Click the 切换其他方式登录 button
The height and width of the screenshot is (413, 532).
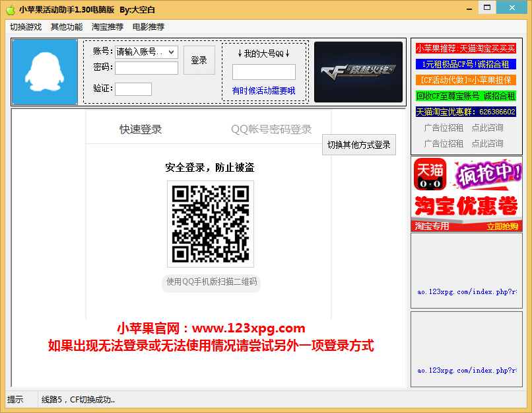point(359,145)
